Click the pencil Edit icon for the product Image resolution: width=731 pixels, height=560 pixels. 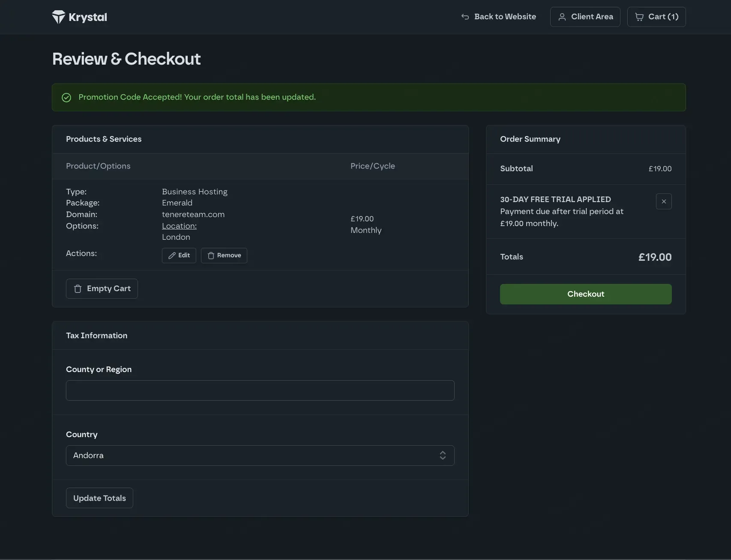click(172, 256)
